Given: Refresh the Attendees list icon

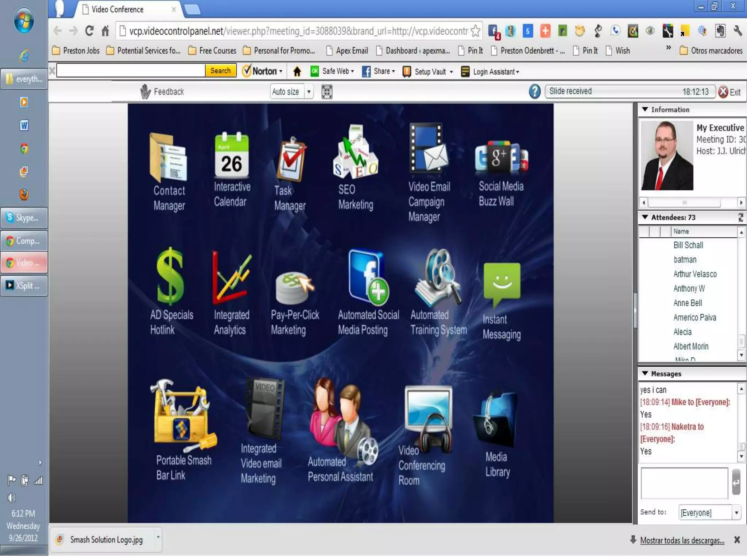Looking at the screenshot, I should tap(740, 218).
